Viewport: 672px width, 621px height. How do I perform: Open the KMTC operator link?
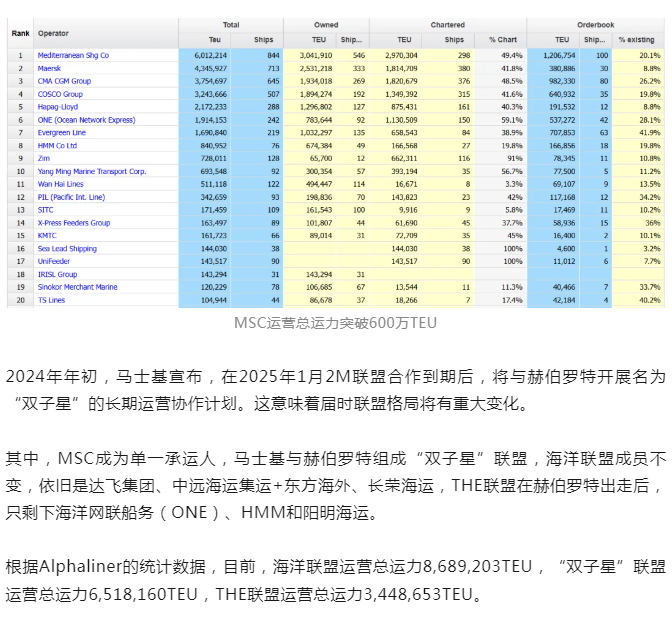[x=47, y=236]
